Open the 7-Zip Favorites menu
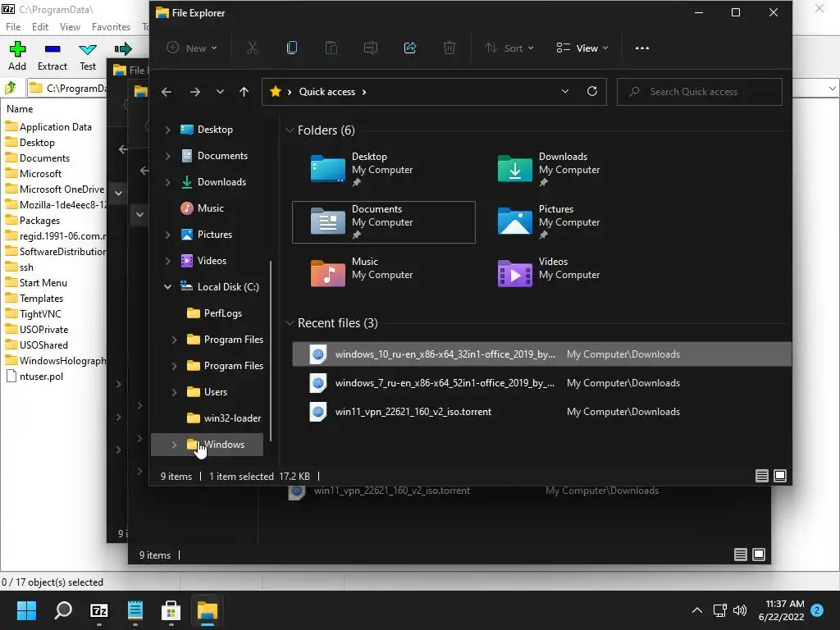The height and width of the screenshot is (630, 840). pos(111,27)
